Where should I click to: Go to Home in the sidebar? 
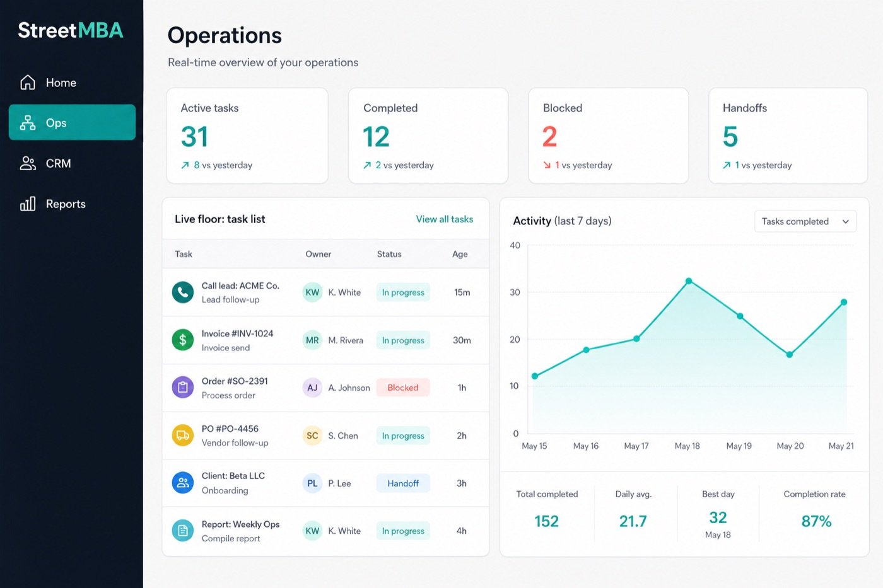72,83
